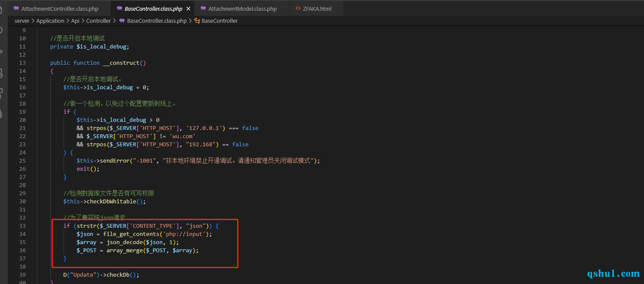Click the array_merge function call
644x284 pixels.
click(125, 250)
